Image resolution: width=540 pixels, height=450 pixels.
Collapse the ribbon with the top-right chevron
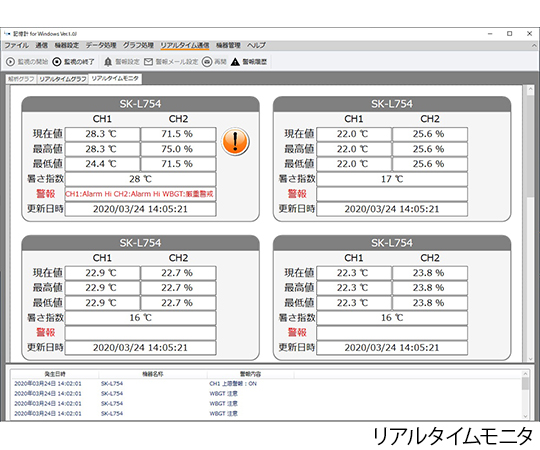[534, 45]
